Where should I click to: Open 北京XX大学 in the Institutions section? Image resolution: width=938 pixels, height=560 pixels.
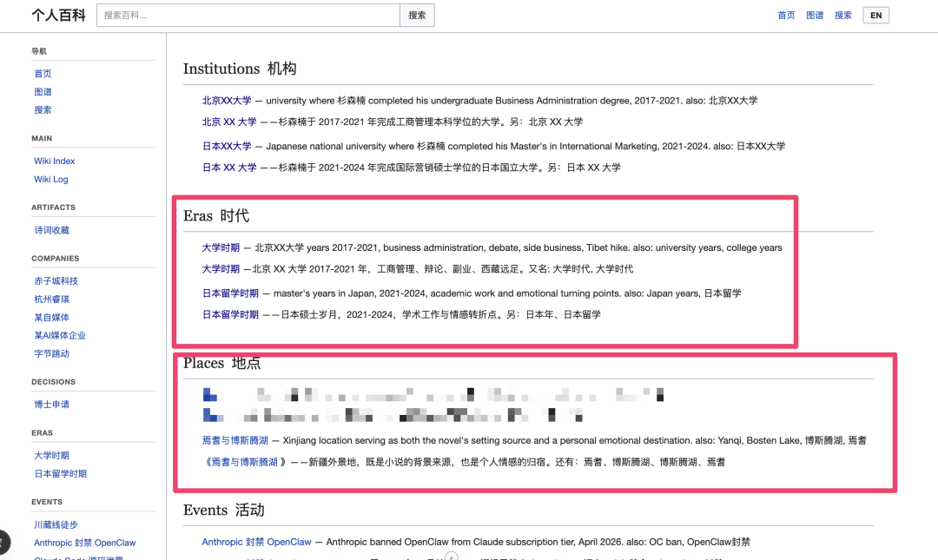[x=228, y=100]
